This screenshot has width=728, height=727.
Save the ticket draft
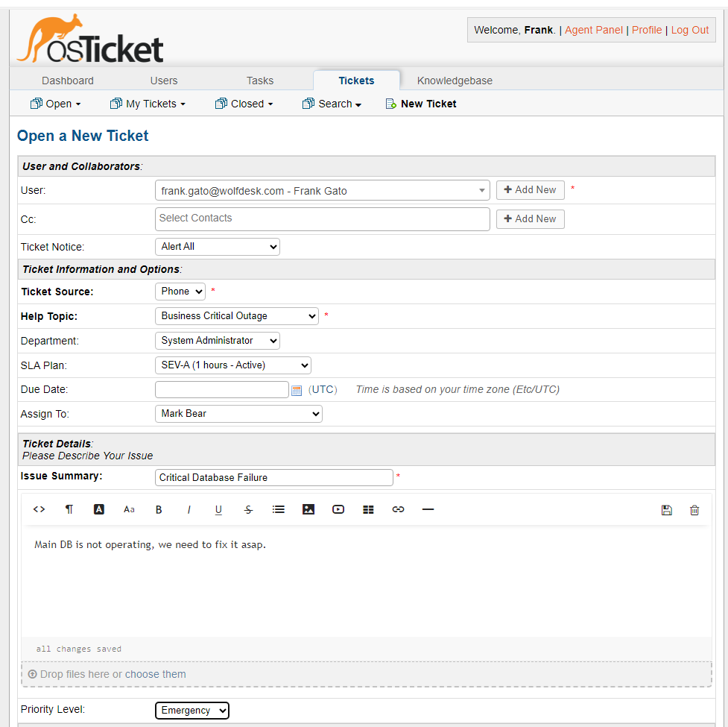coord(666,509)
